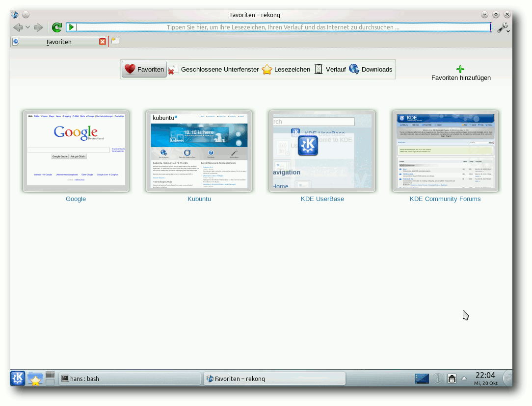This screenshot has height=406, width=532.
Task: Follow the Kubuntu link below the preview
Action: point(199,199)
